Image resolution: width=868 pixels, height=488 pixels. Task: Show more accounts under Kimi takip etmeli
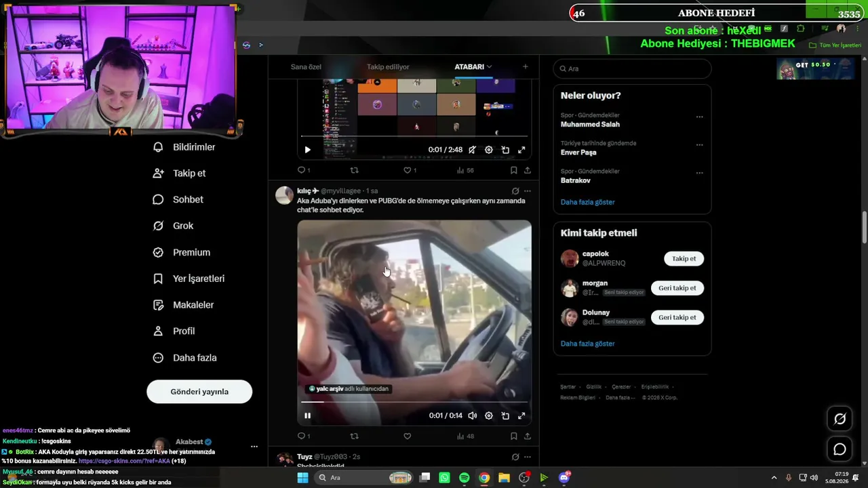point(588,344)
